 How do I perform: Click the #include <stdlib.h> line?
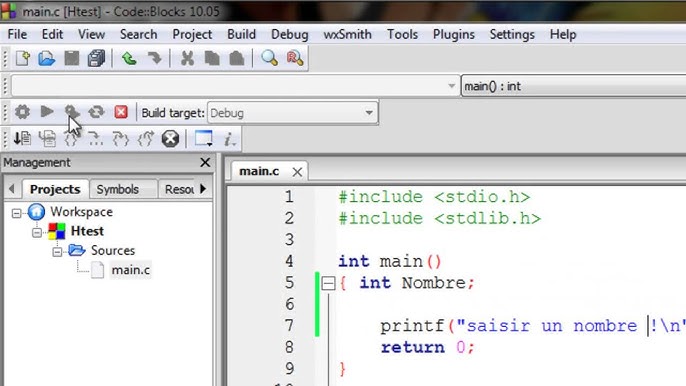(x=440, y=218)
